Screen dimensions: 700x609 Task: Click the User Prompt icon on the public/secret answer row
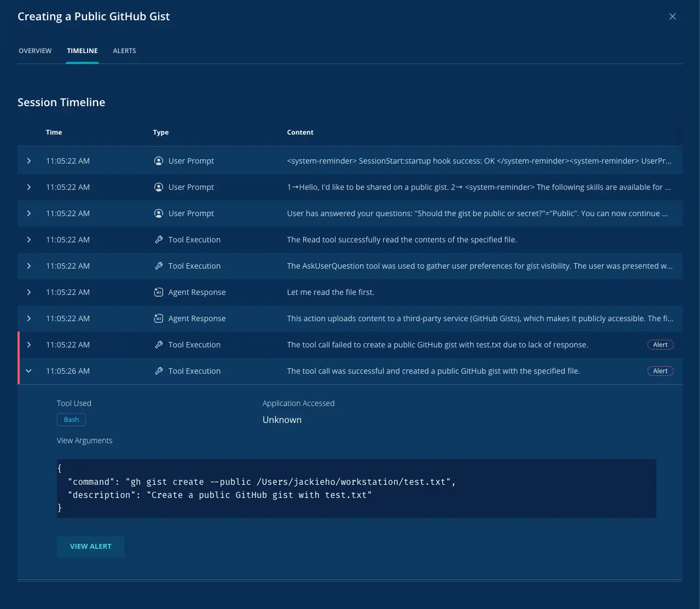[x=158, y=213]
